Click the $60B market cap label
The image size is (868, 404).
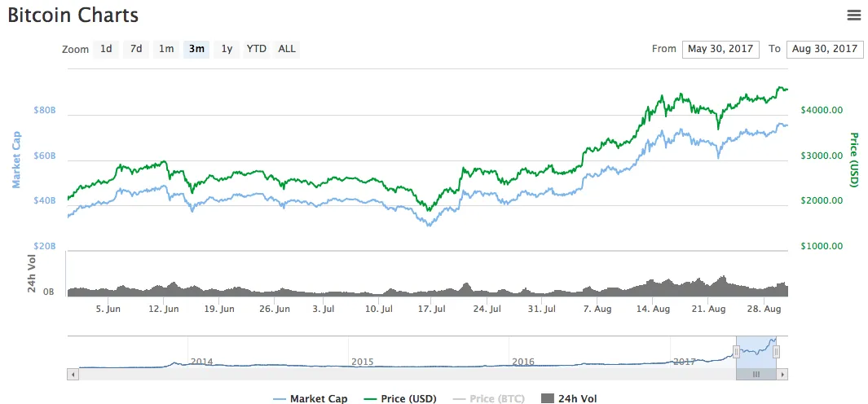click(46, 156)
